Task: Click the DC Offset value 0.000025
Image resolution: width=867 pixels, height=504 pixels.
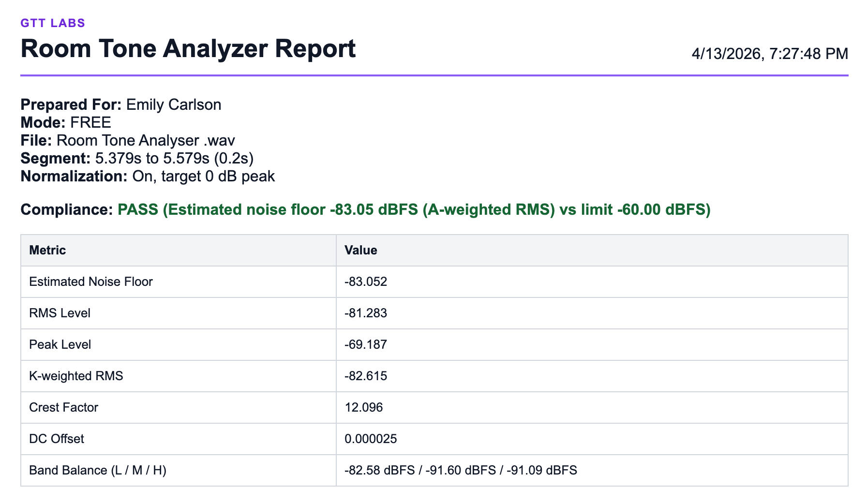Action: pos(370,439)
